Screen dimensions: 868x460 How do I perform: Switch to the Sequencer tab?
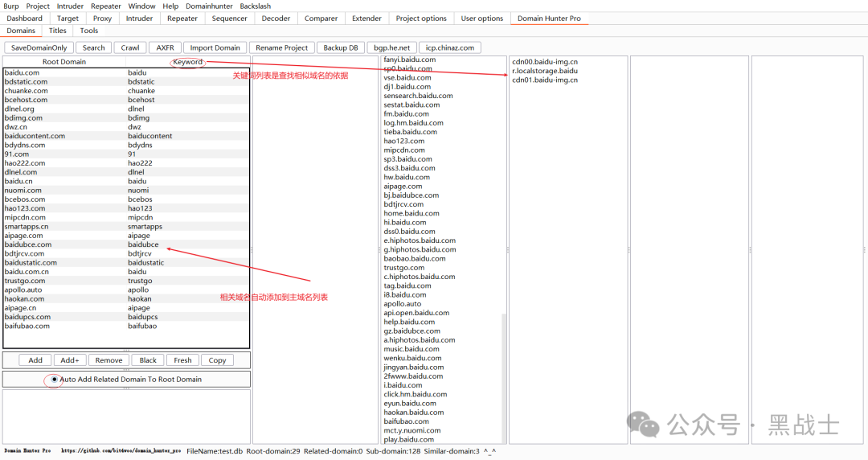(229, 18)
